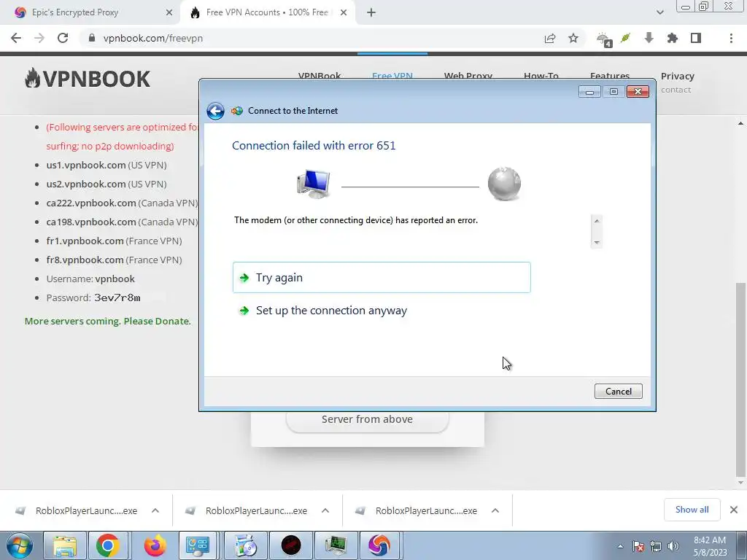Click Chrome icon in taskbar

[x=108, y=545]
